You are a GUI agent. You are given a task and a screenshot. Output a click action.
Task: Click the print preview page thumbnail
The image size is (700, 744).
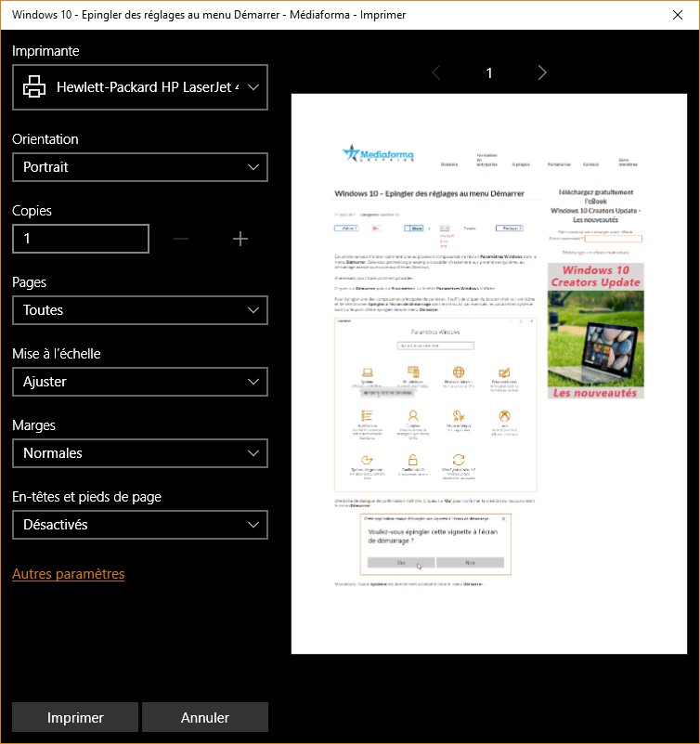489,374
